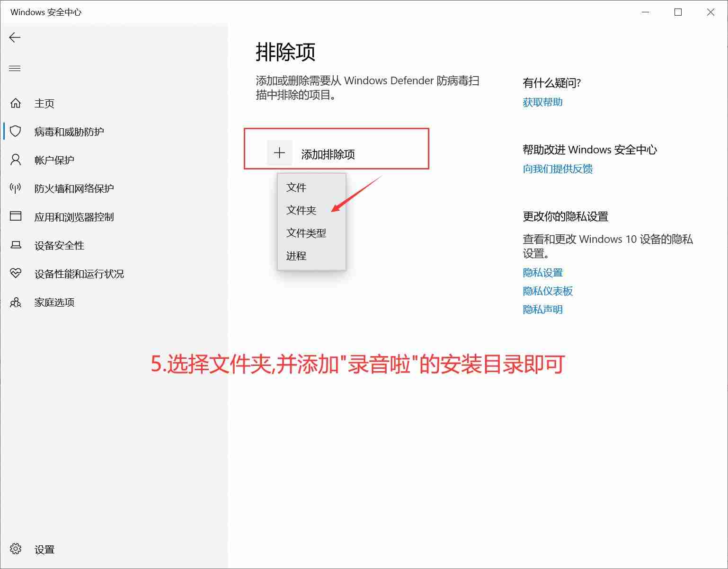Choose 文件夹 from the exclusion menu
The image size is (728, 569).
tap(301, 210)
